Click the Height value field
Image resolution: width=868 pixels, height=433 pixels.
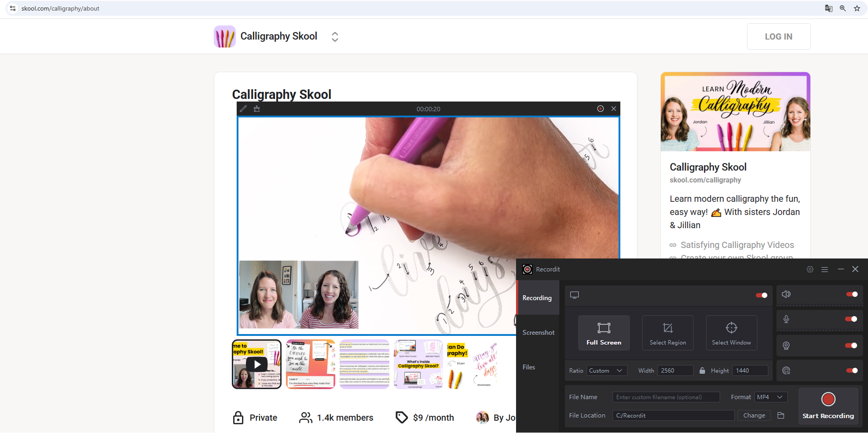[750, 371]
